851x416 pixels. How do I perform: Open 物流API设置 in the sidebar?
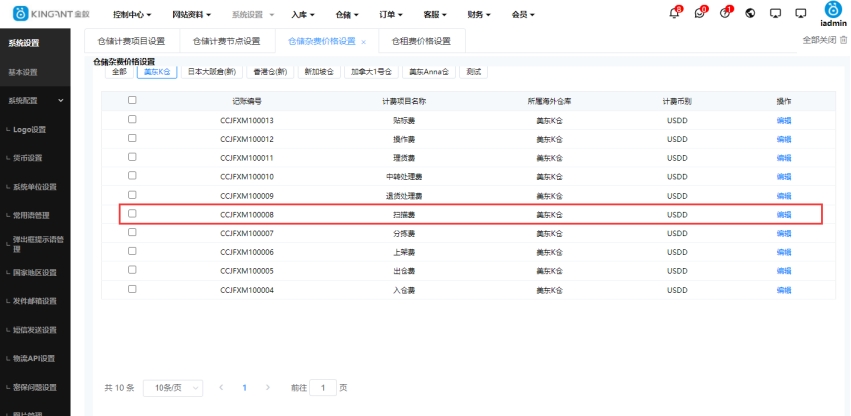click(x=34, y=358)
